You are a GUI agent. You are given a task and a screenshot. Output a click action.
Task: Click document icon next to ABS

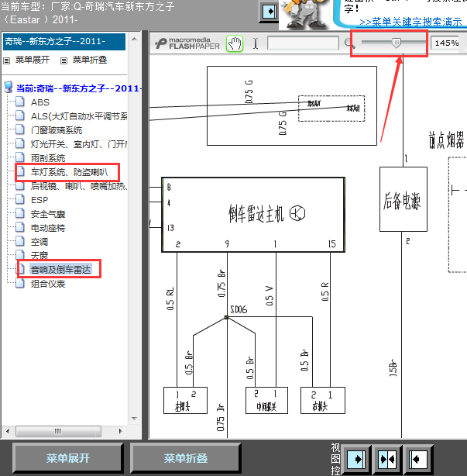point(20,102)
